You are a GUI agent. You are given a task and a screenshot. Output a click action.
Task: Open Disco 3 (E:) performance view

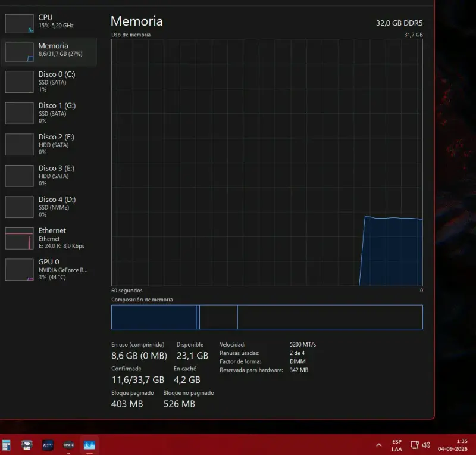[x=49, y=176]
